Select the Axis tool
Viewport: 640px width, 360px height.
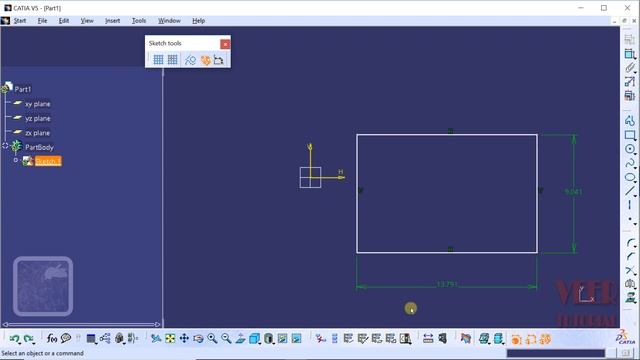pos(630,205)
